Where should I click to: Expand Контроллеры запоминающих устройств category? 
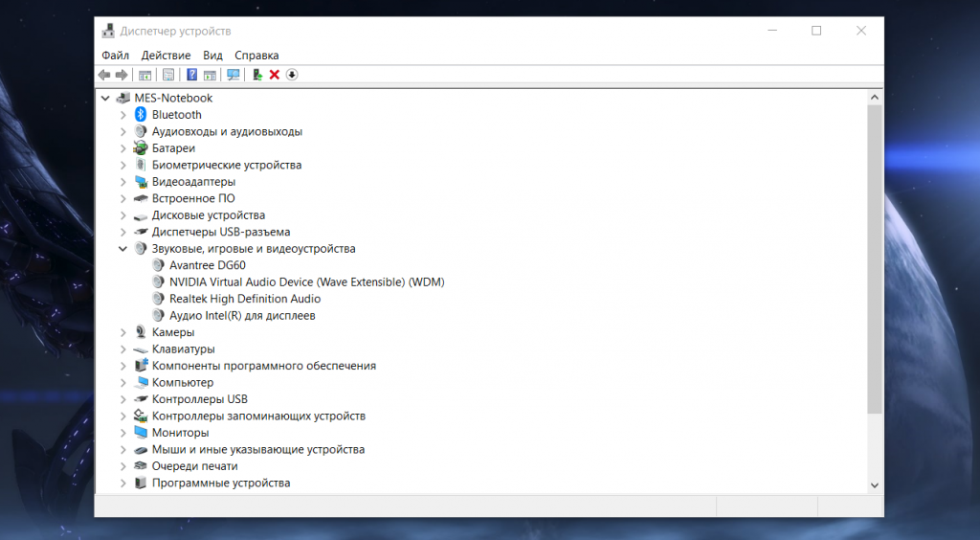click(123, 416)
